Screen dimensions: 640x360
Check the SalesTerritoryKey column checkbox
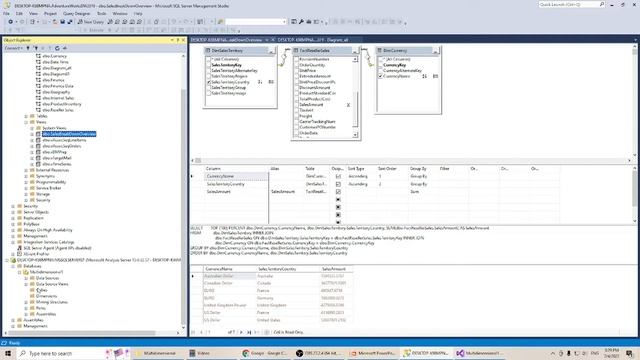209,65
